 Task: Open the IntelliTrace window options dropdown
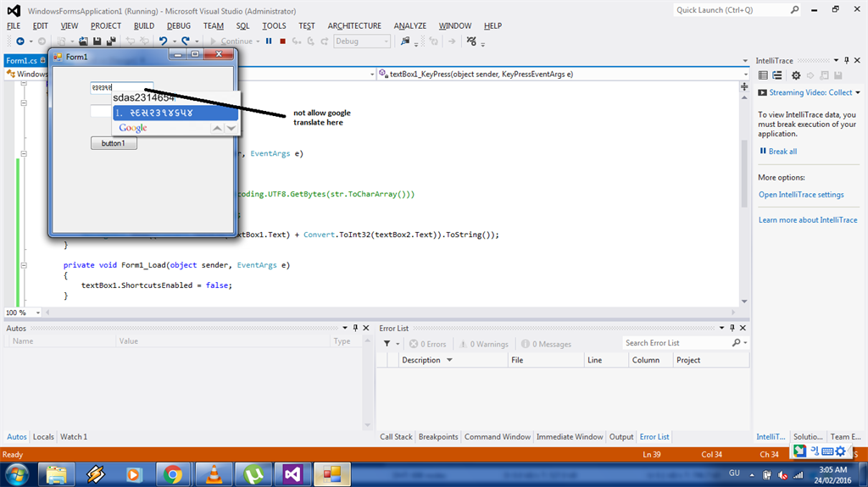coord(837,60)
